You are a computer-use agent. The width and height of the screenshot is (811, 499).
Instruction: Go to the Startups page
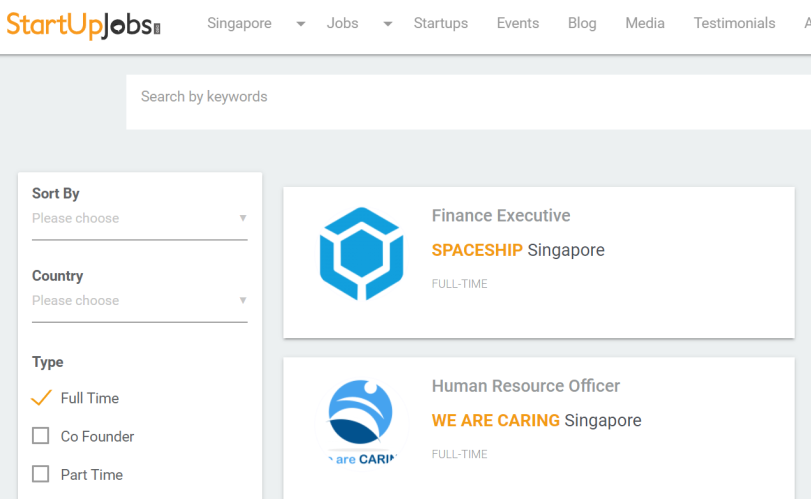(441, 23)
